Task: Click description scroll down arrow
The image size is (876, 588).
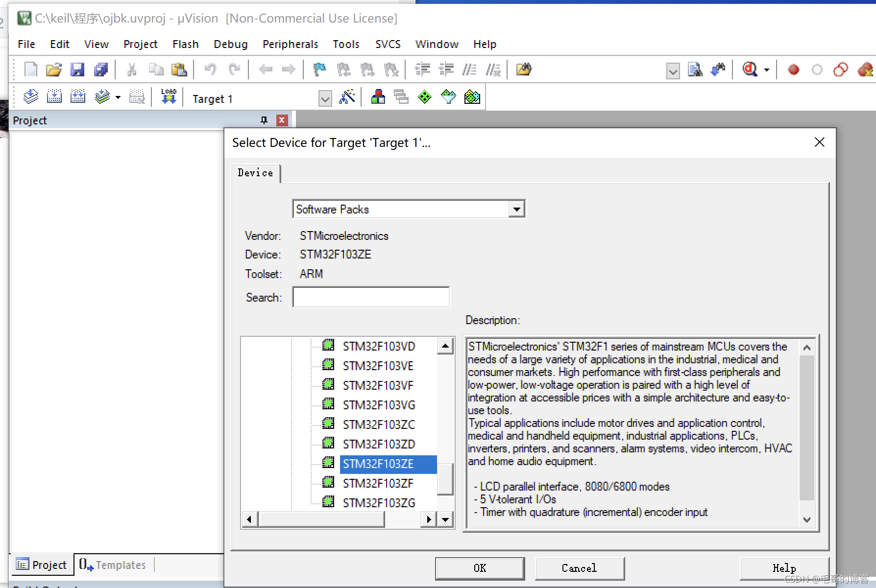Action: [807, 519]
